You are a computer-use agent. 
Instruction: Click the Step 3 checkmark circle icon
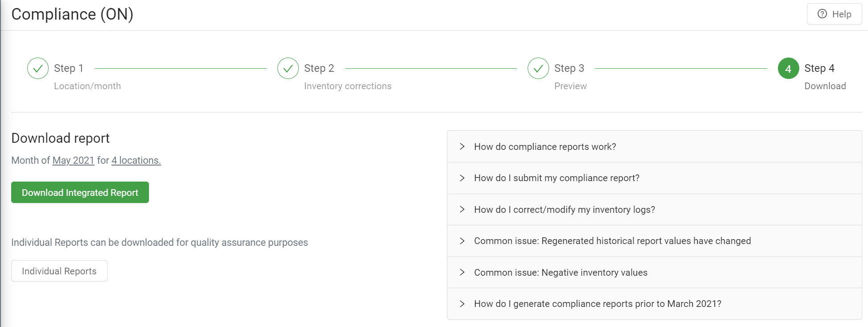click(x=538, y=68)
